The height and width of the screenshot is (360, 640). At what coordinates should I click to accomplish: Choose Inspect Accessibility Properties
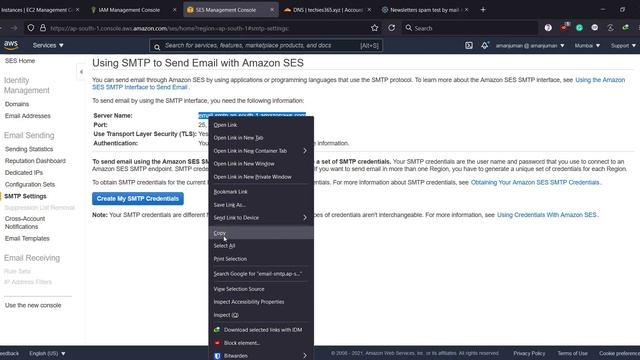(261, 302)
